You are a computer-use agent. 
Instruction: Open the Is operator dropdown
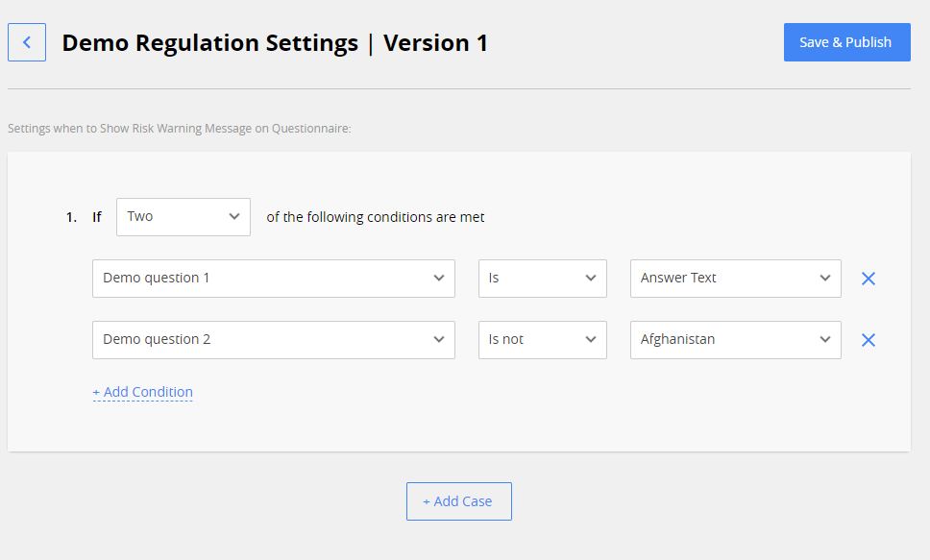tap(542, 278)
